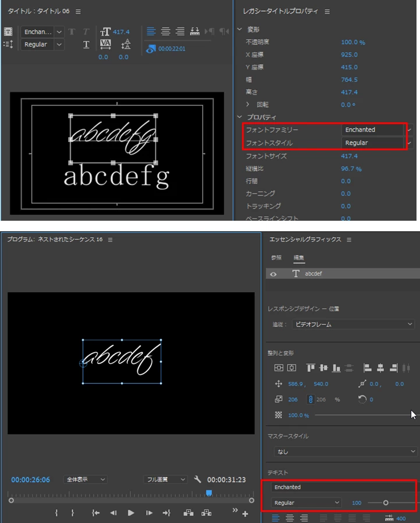Open program monitor panel menu
This screenshot has height=523, width=420.
[x=111, y=240]
